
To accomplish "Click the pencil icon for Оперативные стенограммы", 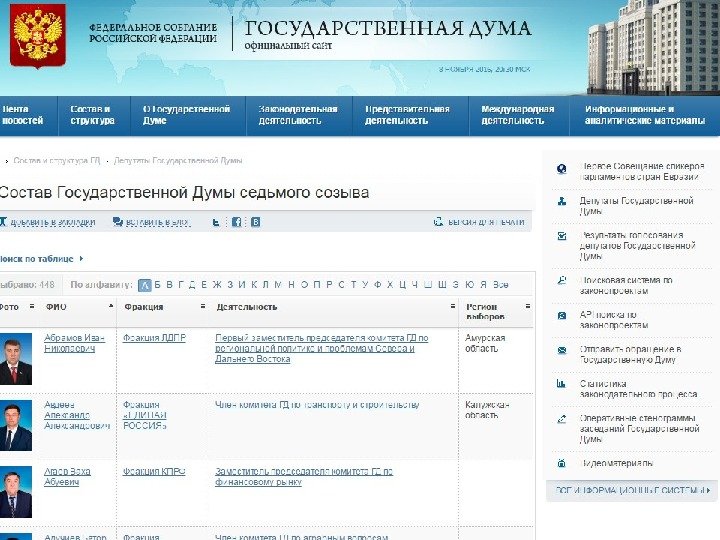I will click(x=562, y=419).
